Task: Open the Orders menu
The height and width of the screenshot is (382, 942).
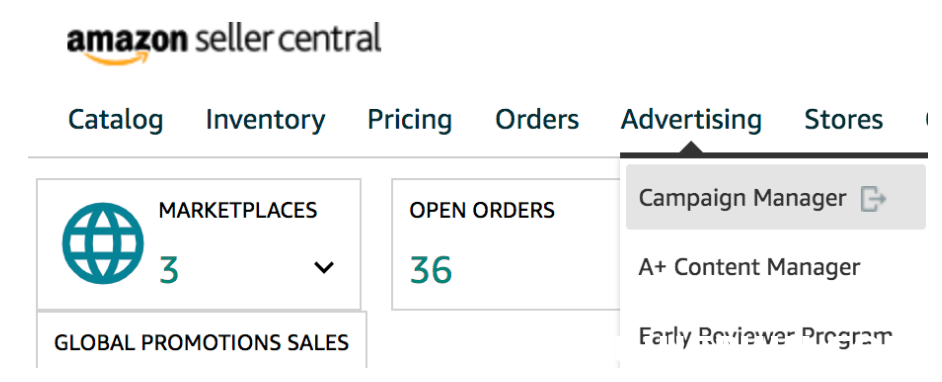Action: pyautogui.click(x=537, y=119)
